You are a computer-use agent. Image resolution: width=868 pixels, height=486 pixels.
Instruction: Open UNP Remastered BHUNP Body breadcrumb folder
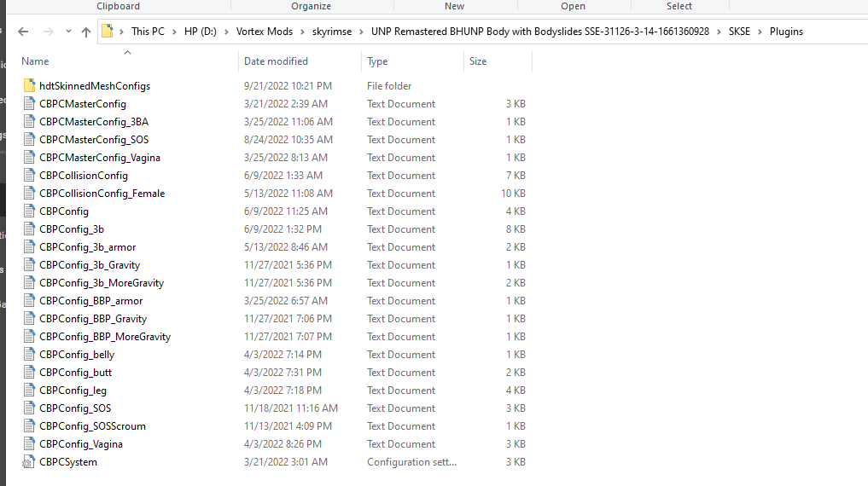(539, 32)
